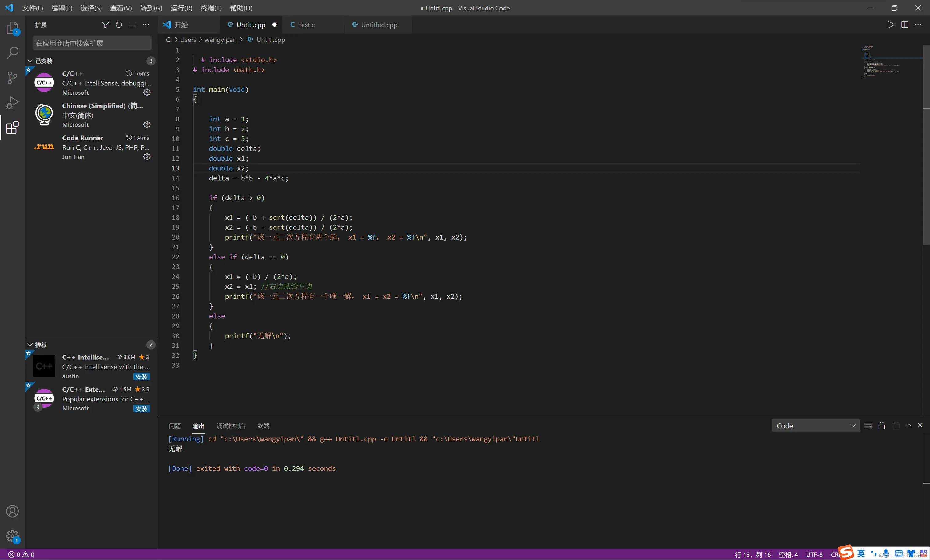Click the Run Code play button
The image size is (930, 560).
point(890,25)
